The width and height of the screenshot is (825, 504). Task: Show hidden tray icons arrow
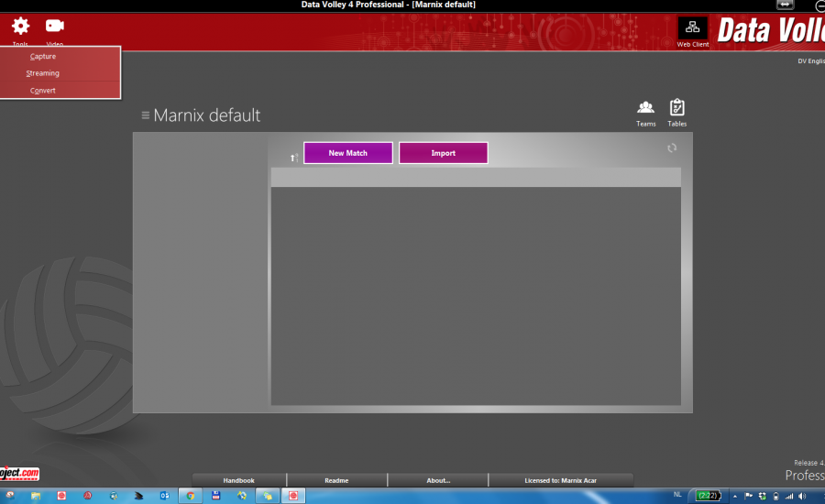(735, 496)
